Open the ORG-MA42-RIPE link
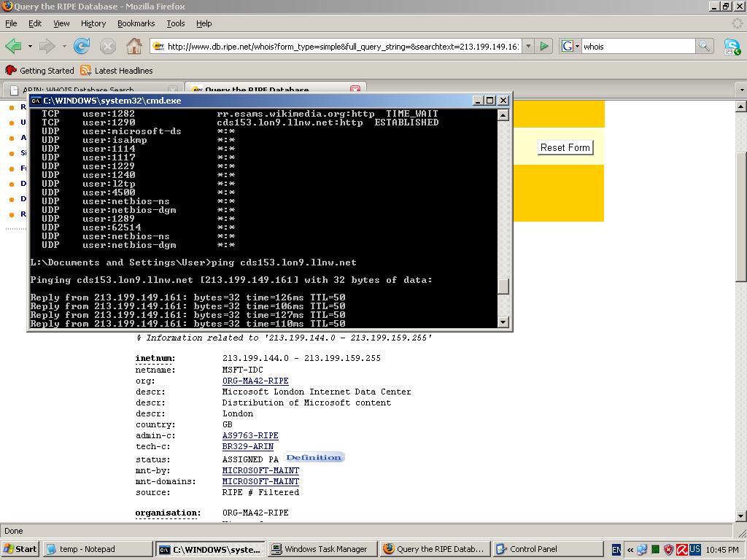747x560 pixels. tap(255, 381)
